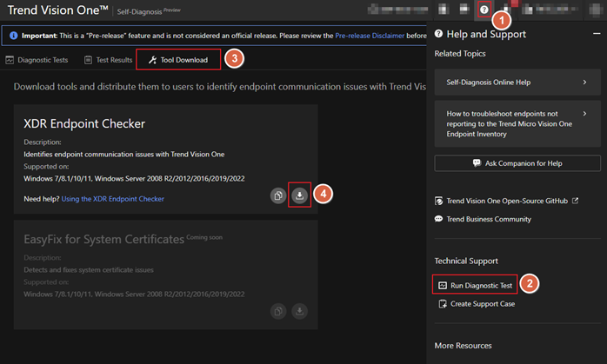Open the Tool Download tab
The width and height of the screenshot is (607, 364).
183,60
